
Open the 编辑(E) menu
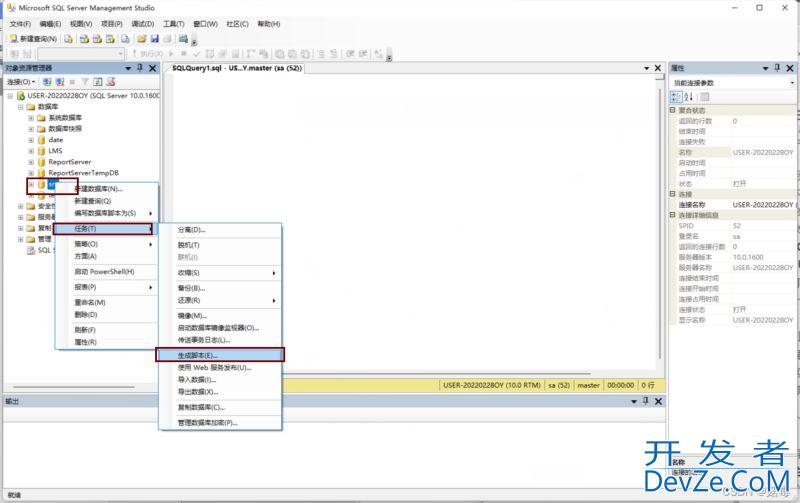coord(50,24)
